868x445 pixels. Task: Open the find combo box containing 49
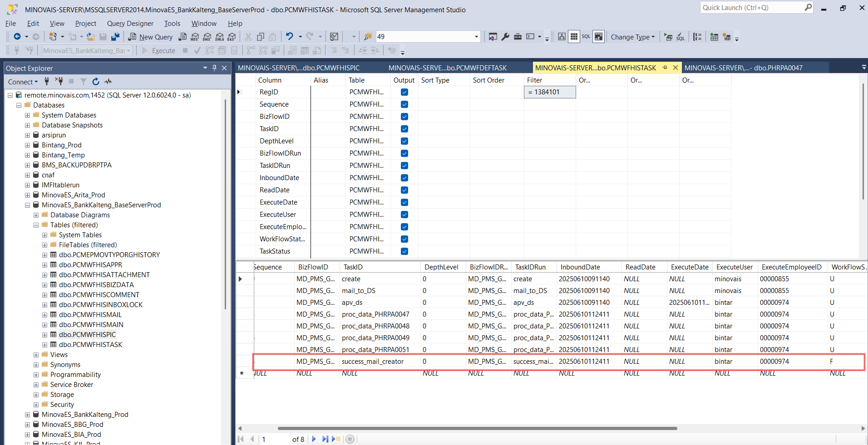point(428,37)
